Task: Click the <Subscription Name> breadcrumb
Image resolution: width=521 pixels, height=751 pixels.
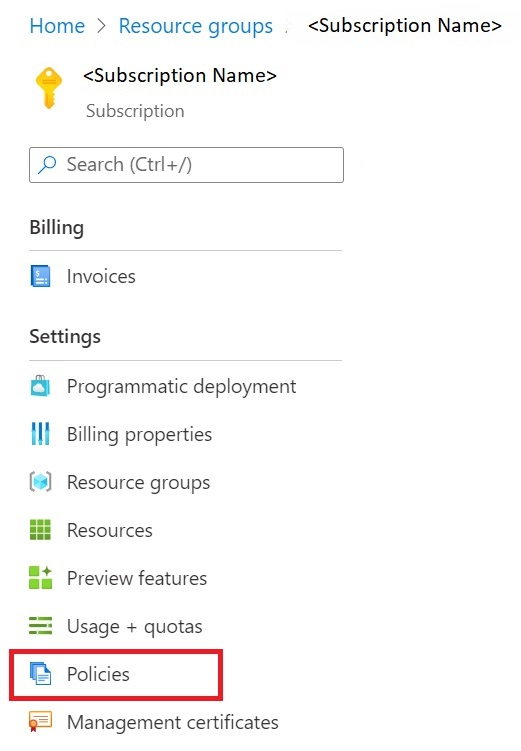Action: (x=405, y=25)
